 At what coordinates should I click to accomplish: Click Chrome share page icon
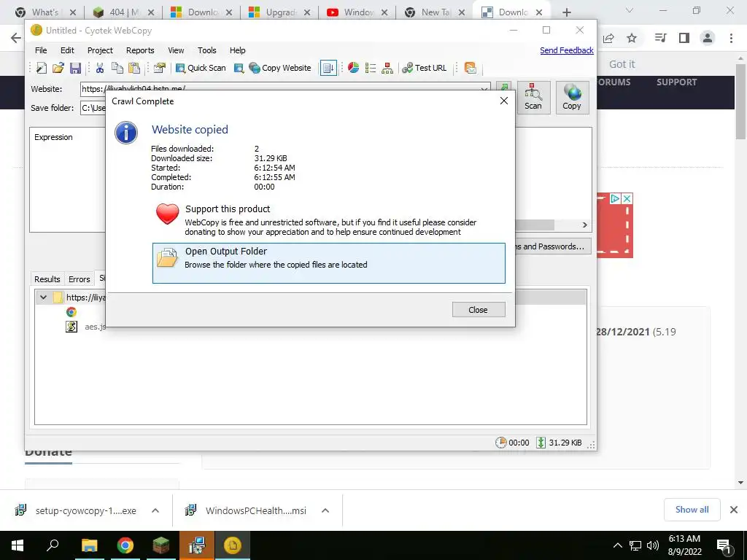608,38
